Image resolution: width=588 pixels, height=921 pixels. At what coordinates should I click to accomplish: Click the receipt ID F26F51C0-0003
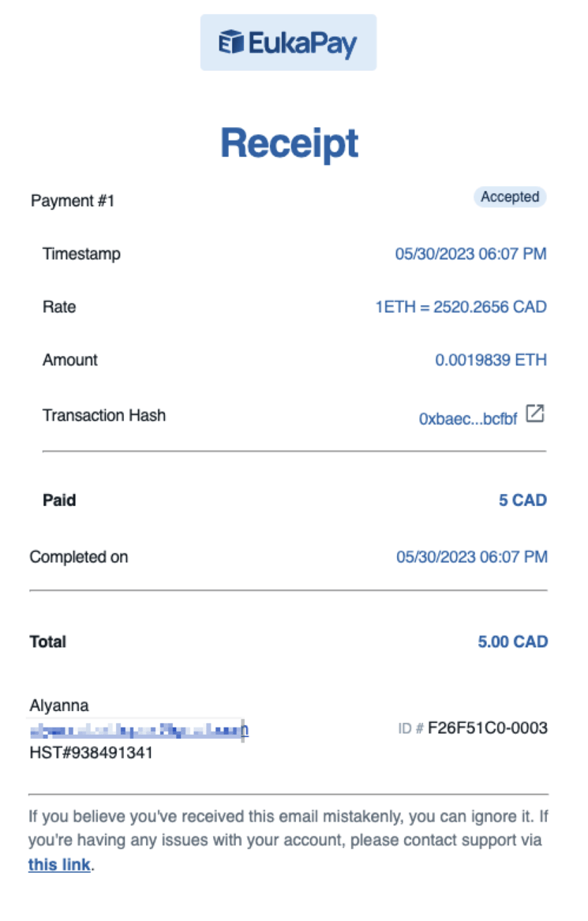(x=487, y=728)
